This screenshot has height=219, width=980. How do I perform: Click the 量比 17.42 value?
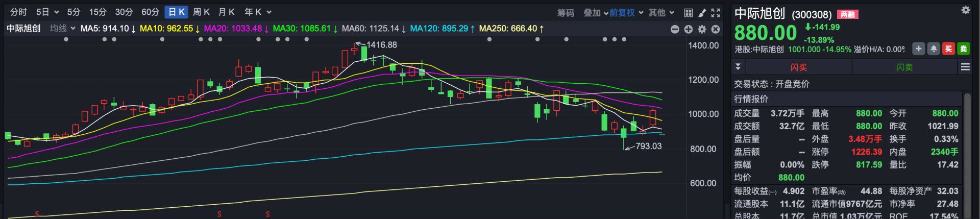tap(947, 164)
